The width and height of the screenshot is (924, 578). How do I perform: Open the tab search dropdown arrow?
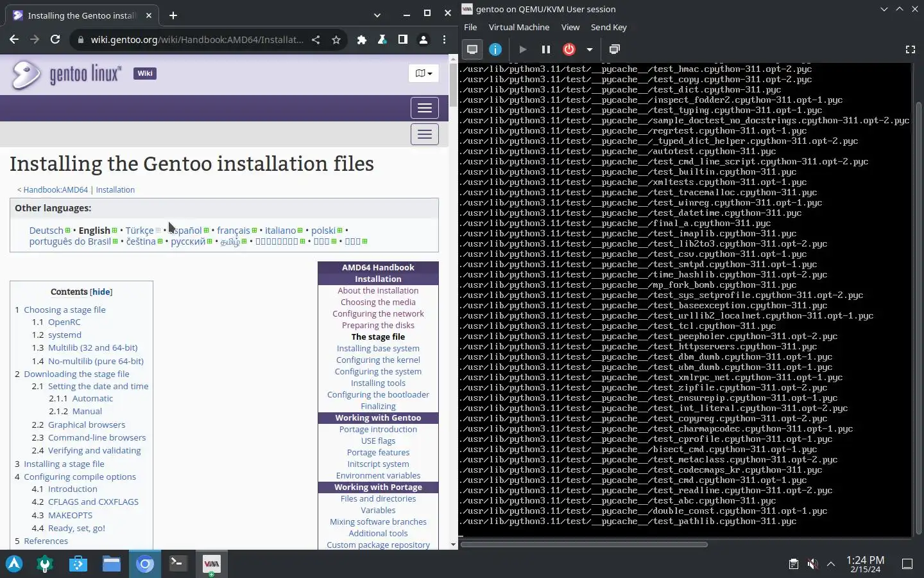[377, 15]
